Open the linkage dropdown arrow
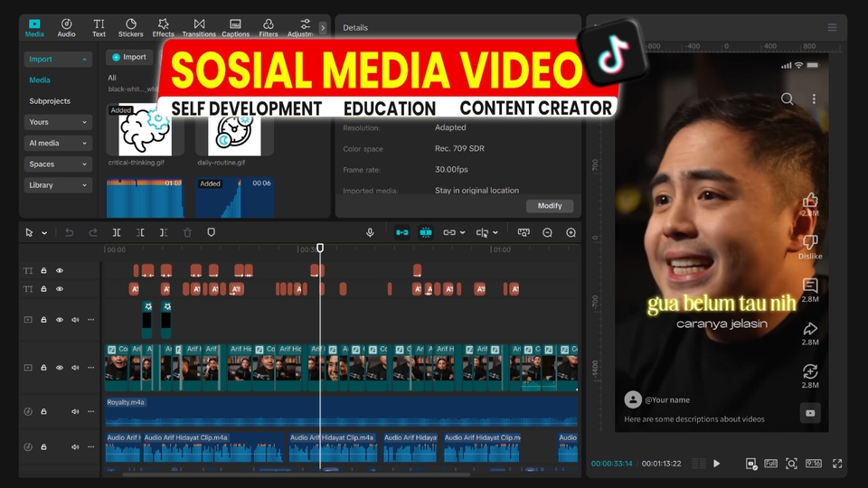 [463, 233]
